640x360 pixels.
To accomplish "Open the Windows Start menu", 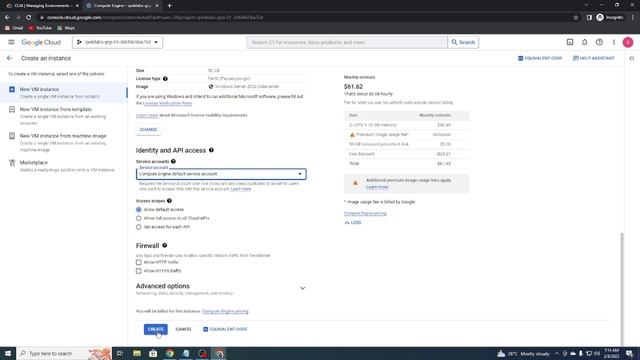I will tap(8, 353).
